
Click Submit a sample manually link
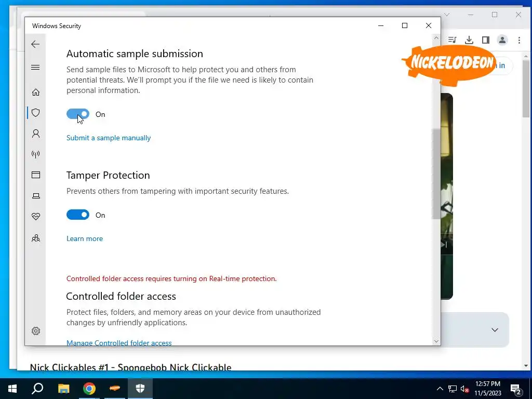[x=109, y=138]
